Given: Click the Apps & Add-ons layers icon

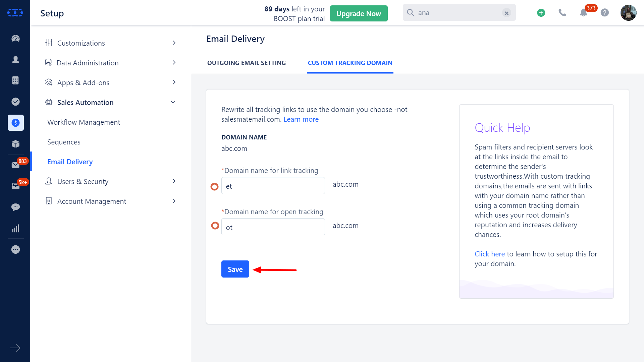Looking at the screenshot, I should pos(49,82).
